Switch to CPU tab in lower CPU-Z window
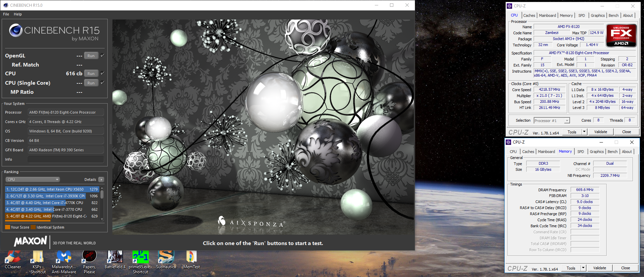Viewport: 644px width, 277px height. (x=513, y=152)
